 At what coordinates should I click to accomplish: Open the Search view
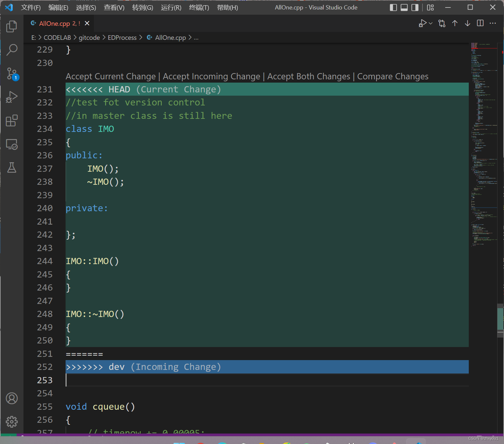coord(12,50)
